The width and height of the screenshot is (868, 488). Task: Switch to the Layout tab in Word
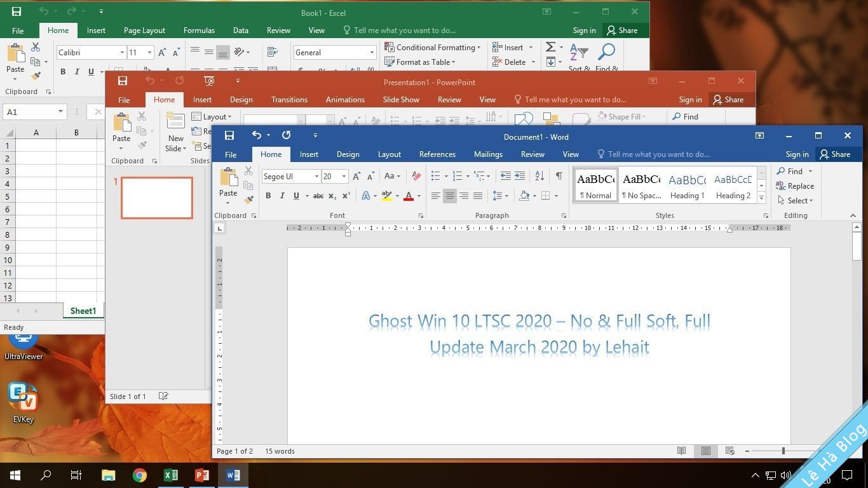tap(389, 154)
